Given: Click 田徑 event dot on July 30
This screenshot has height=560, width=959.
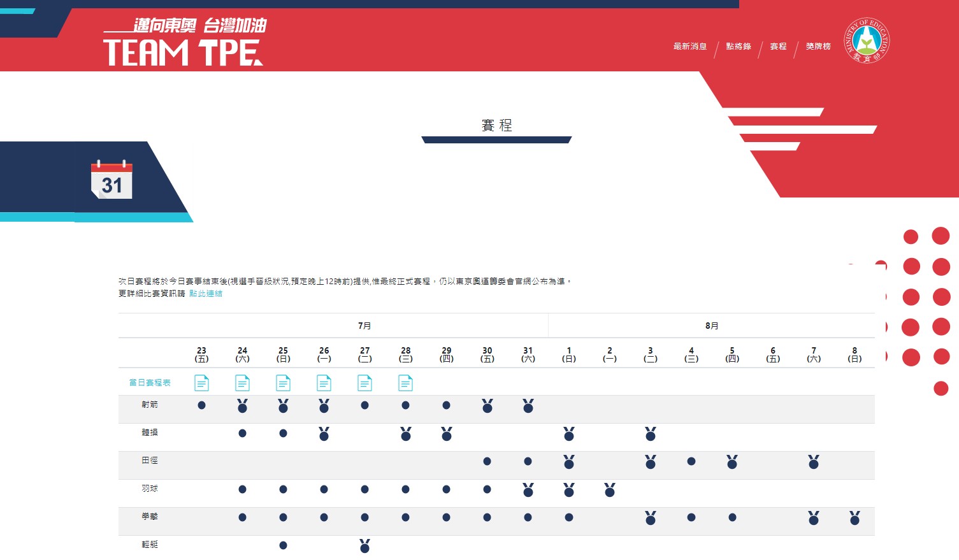Looking at the screenshot, I should [487, 461].
